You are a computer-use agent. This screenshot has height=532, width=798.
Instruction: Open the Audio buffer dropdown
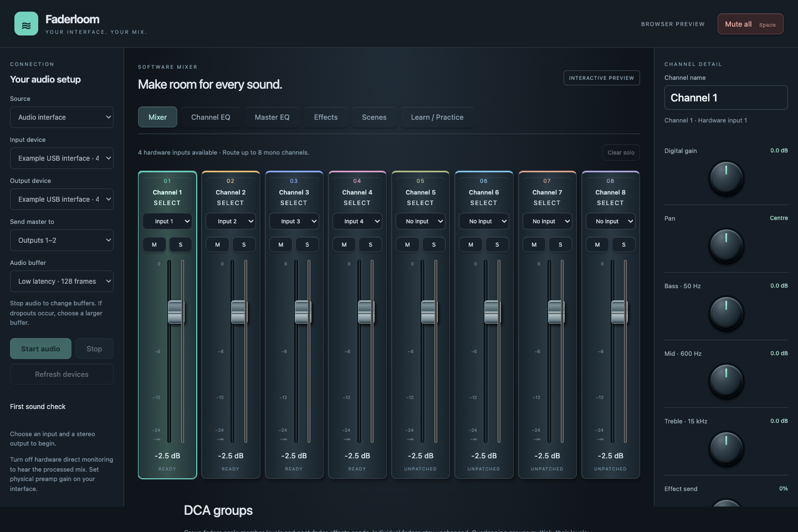tap(62, 281)
